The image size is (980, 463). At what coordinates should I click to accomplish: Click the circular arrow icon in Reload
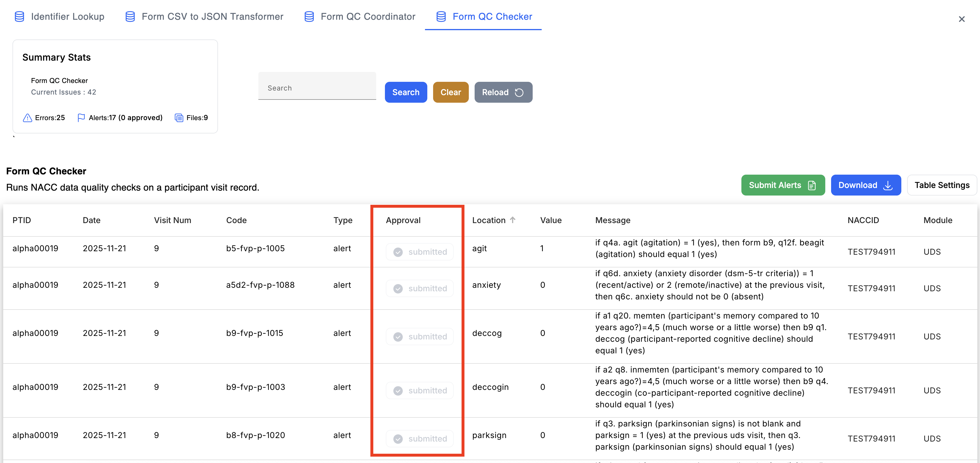point(519,92)
